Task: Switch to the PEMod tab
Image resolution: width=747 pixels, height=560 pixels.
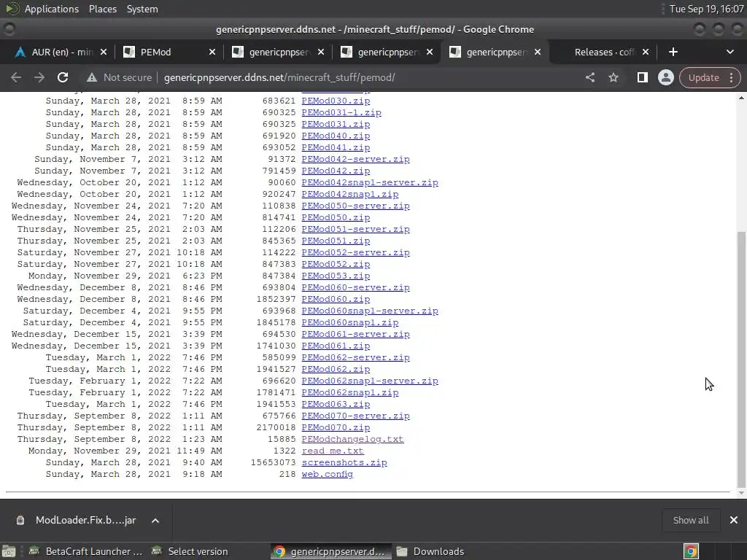Action: click(169, 52)
